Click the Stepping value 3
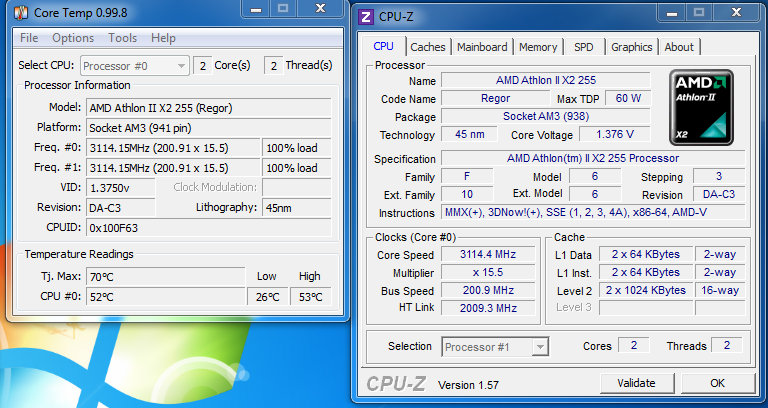 tap(719, 176)
